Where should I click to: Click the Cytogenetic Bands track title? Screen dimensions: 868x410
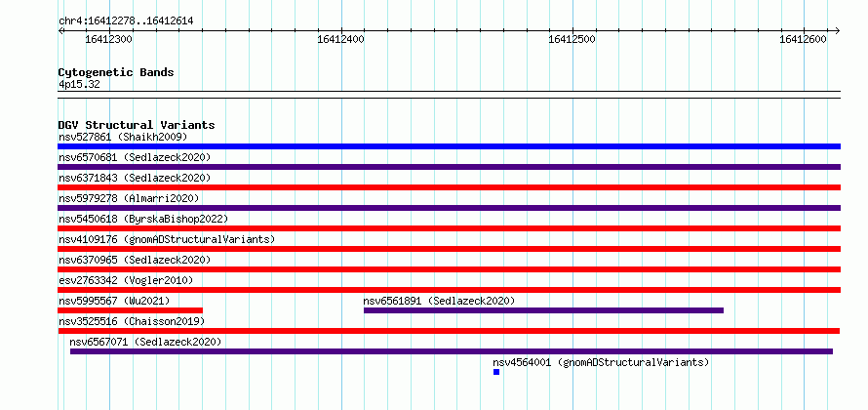click(116, 72)
